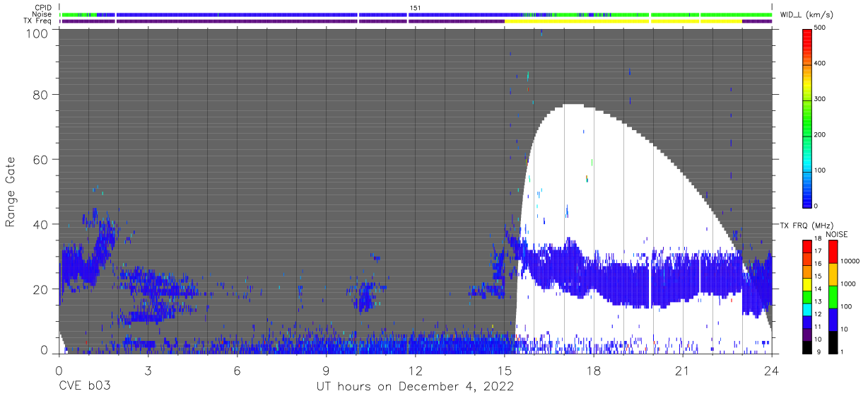Click the cyan swatch in TX frequency legend
Screen dimensions: 868x401
point(807,308)
